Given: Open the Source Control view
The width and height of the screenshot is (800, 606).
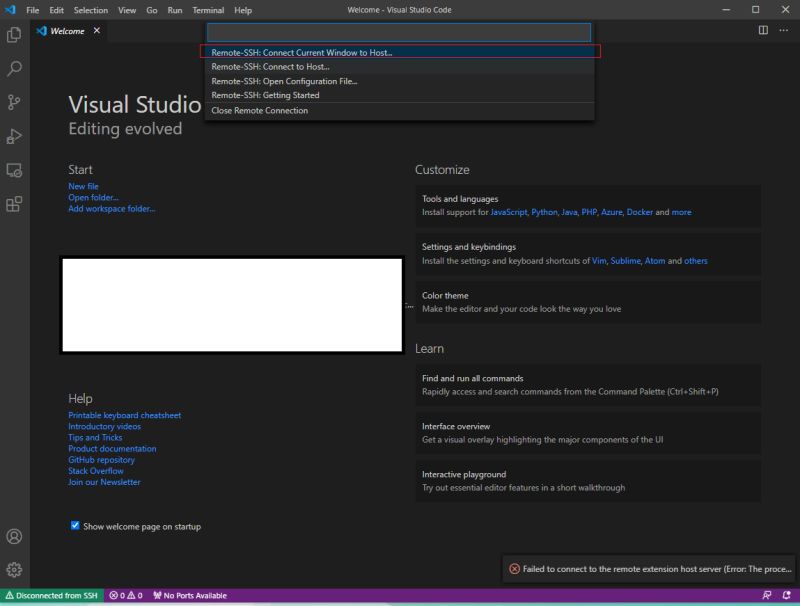Looking at the screenshot, I should coord(13,102).
